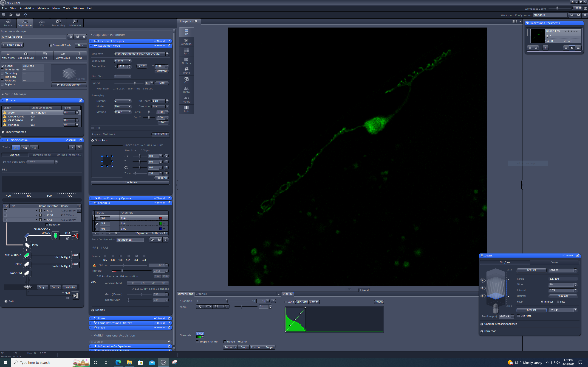Open the Histo view
The image size is (588, 367).
pyautogui.click(x=186, y=90)
